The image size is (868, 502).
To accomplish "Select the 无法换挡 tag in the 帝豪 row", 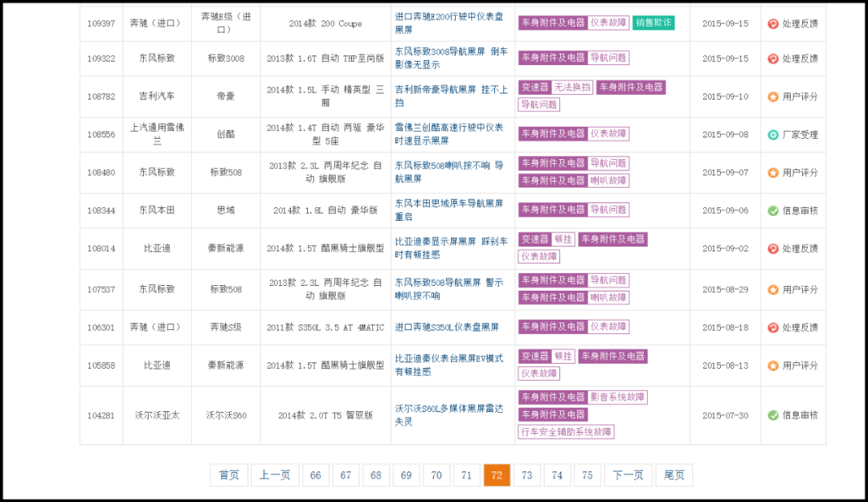I will (x=572, y=88).
